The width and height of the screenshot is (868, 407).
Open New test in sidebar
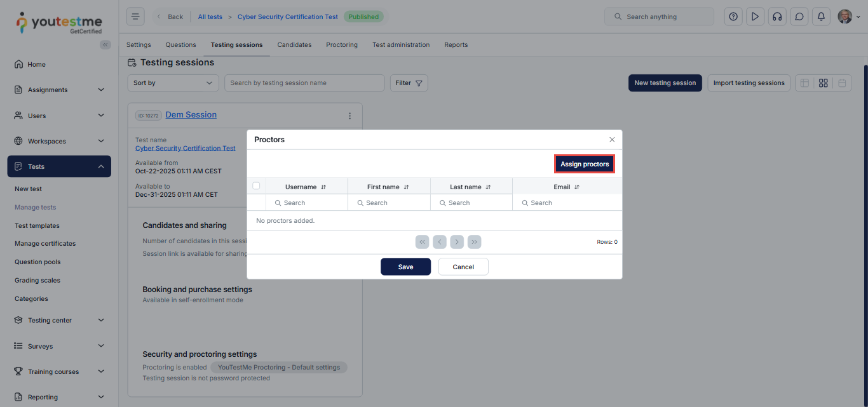29,189
